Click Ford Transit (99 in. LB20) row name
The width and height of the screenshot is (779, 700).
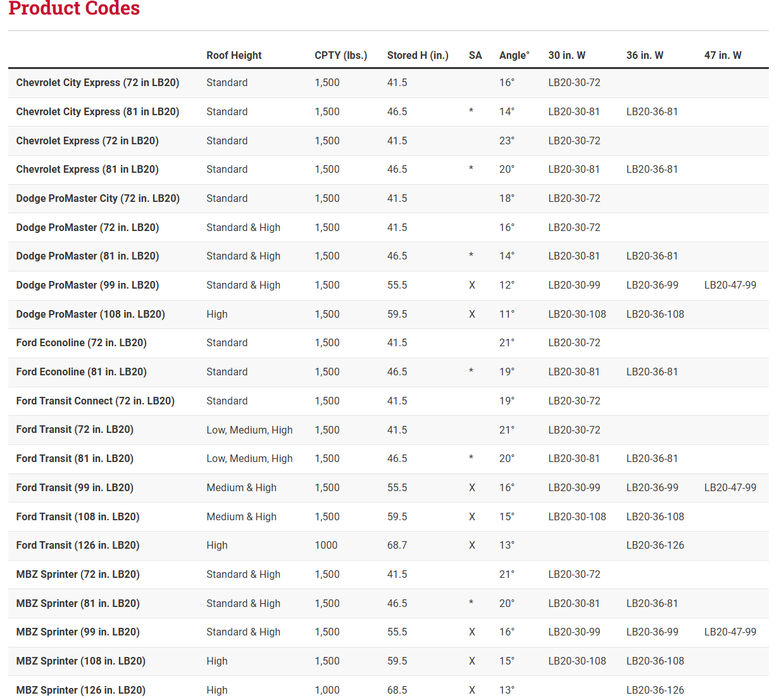75,488
